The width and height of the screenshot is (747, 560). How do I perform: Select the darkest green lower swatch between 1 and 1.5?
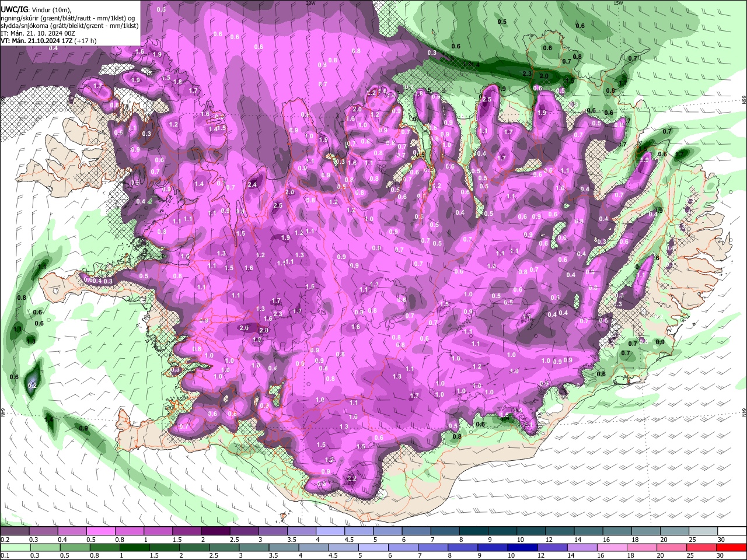(135, 547)
